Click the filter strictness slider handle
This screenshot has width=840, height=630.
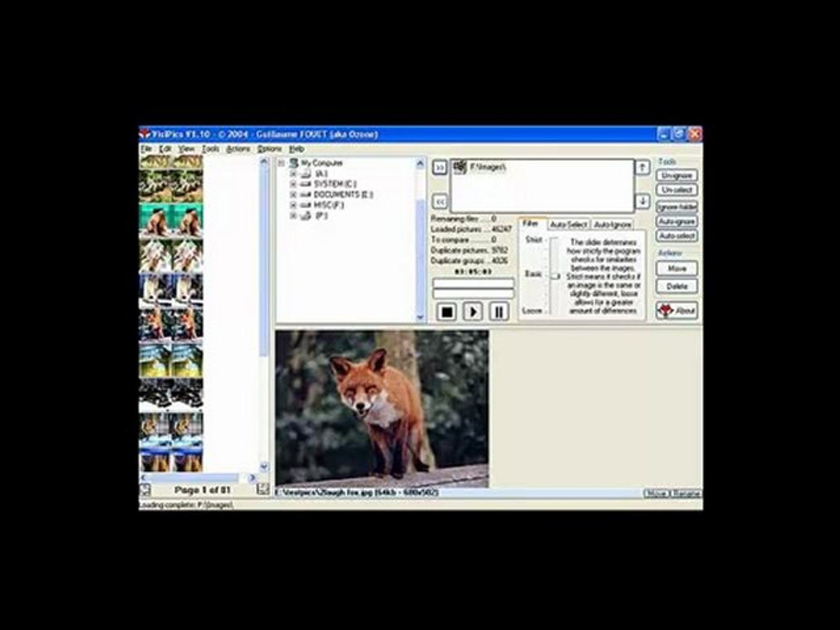click(x=555, y=276)
